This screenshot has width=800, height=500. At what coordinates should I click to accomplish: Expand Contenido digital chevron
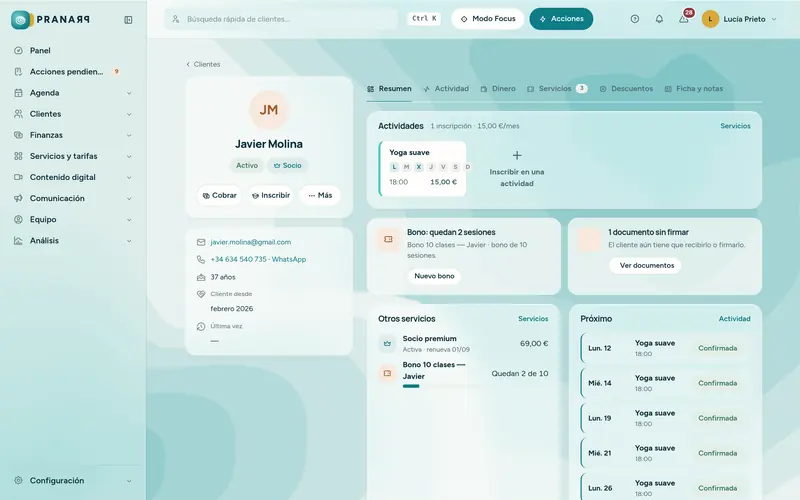point(129,178)
